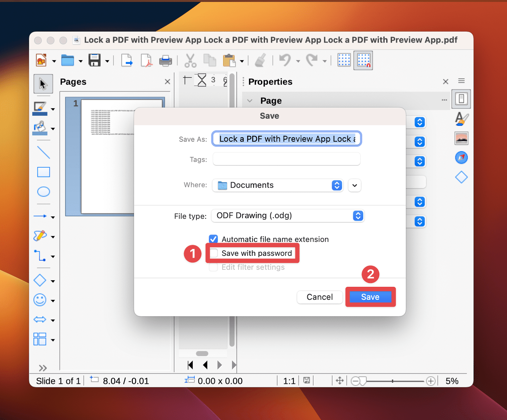Open the Open folder dropdown arrow
This screenshot has height=420, width=507.
[x=80, y=61]
